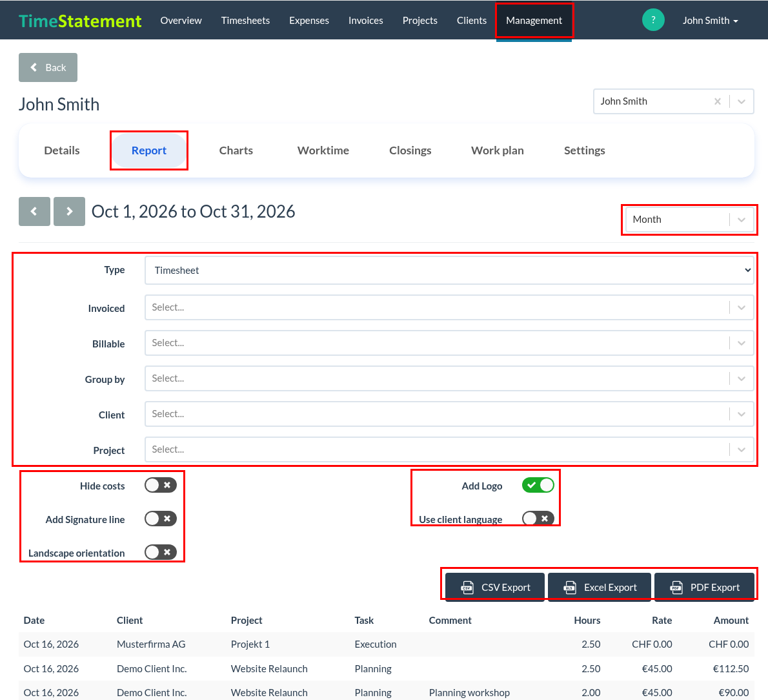
Task: Click the CSV Export button
Action: [495, 587]
